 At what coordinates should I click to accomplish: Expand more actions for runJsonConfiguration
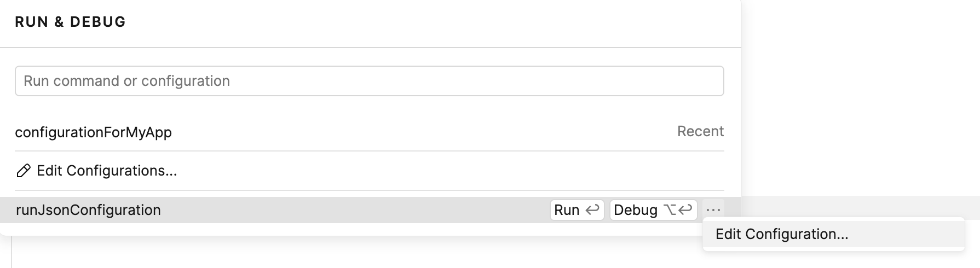[713, 210]
